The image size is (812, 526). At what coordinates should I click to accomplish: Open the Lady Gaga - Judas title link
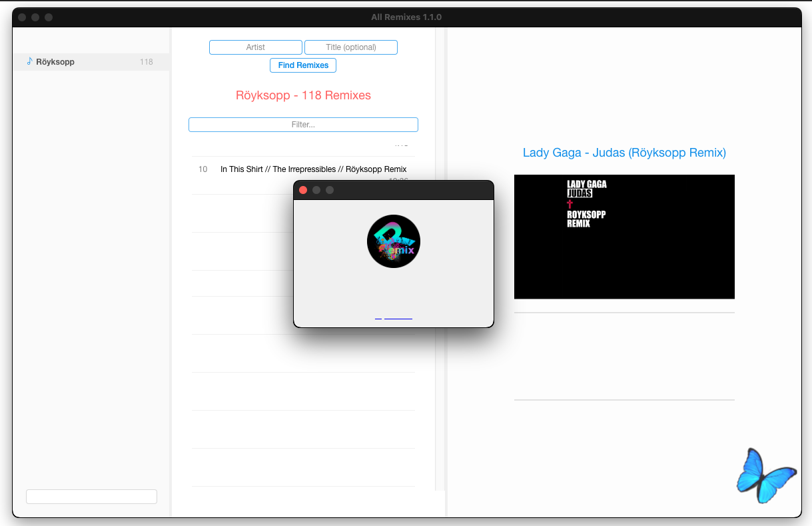(x=624, y=153)
